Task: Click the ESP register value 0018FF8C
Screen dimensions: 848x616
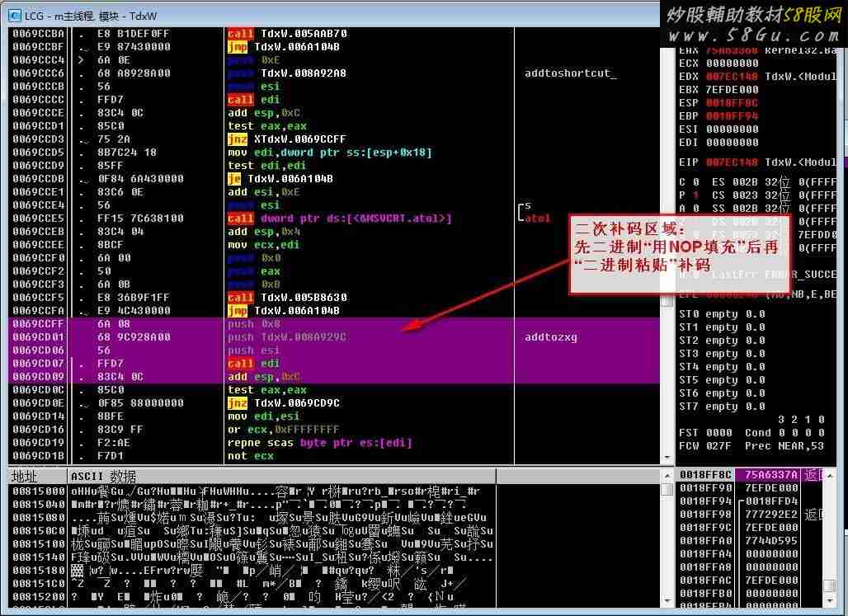Action: (733, 103)
